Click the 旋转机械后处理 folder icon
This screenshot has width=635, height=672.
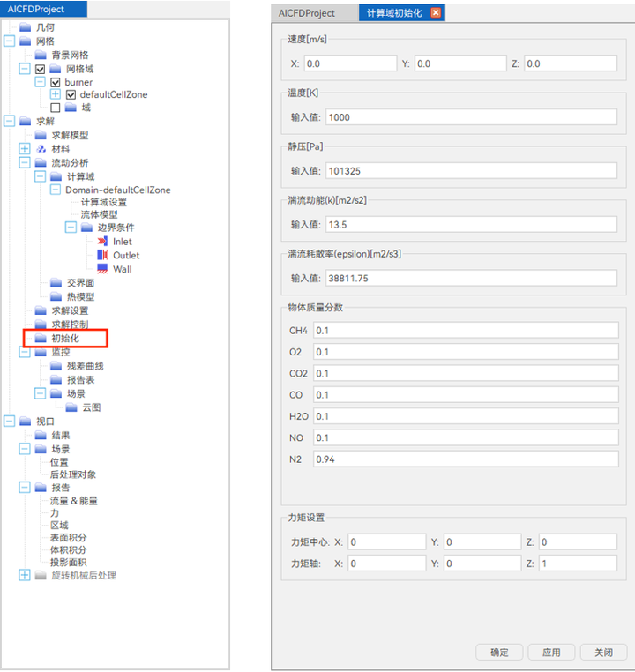pyautogui.click(x=41, y=575)
